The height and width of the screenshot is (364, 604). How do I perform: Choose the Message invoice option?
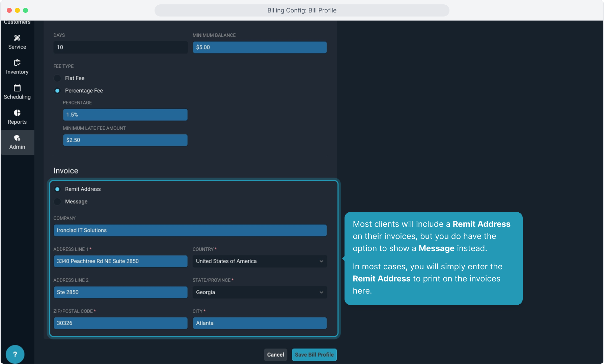57,202
